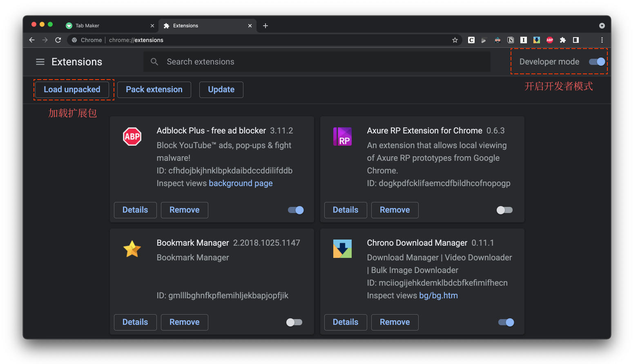Reload the current page

click(x=58, y=40)
